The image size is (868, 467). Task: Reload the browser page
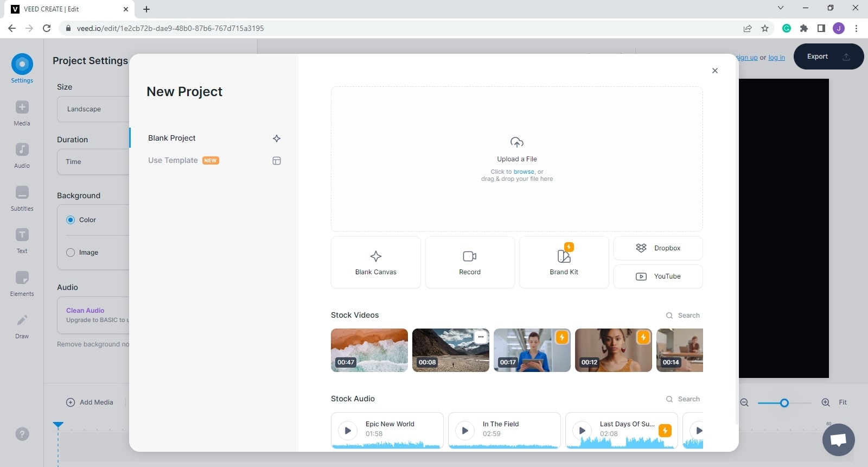pyautogui.click(x=47, y=28)
